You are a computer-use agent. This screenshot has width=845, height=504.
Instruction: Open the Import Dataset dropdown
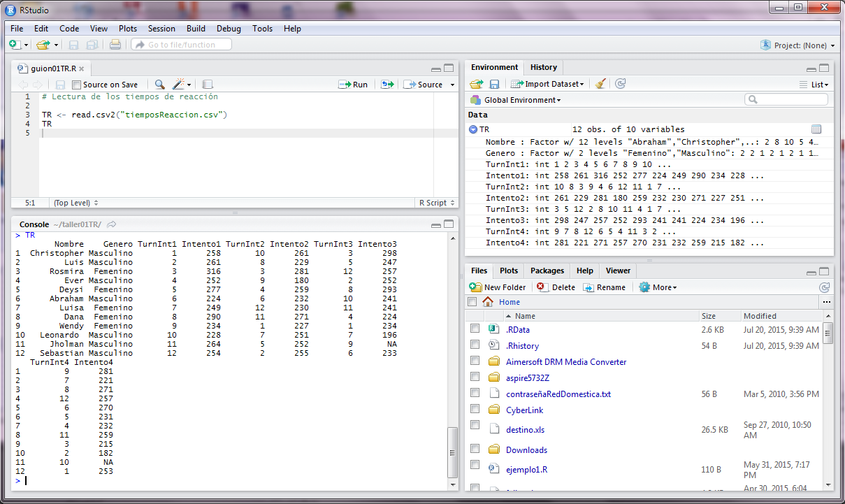[547, 84]
